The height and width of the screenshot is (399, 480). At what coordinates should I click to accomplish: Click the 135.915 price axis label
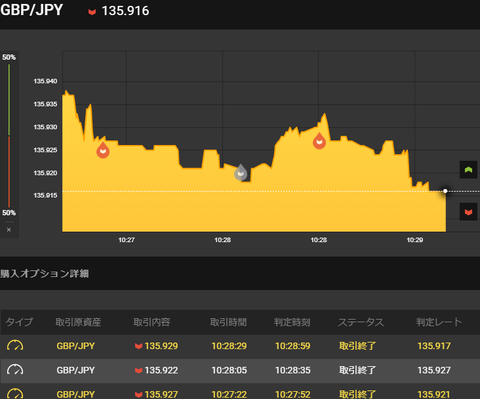click(x=45, y=195)
